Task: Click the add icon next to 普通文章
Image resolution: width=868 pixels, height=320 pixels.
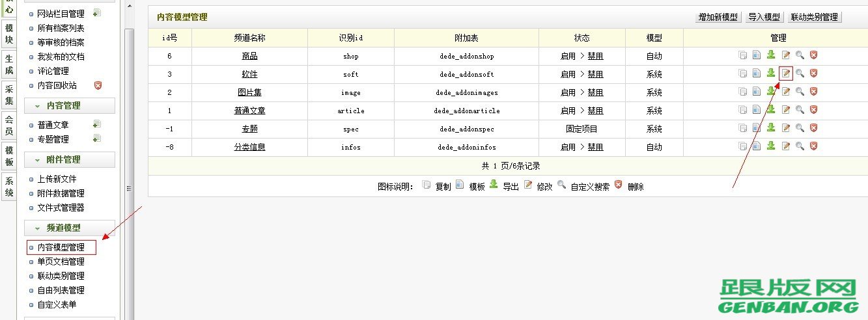Action: [x=97, y=124]
